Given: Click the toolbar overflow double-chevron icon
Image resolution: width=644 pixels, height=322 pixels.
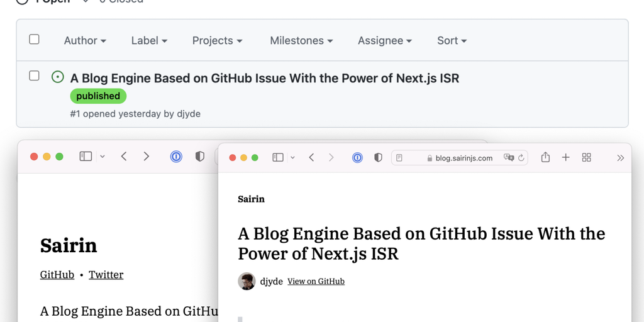Looking at the screenshot, I should (621, 158).
